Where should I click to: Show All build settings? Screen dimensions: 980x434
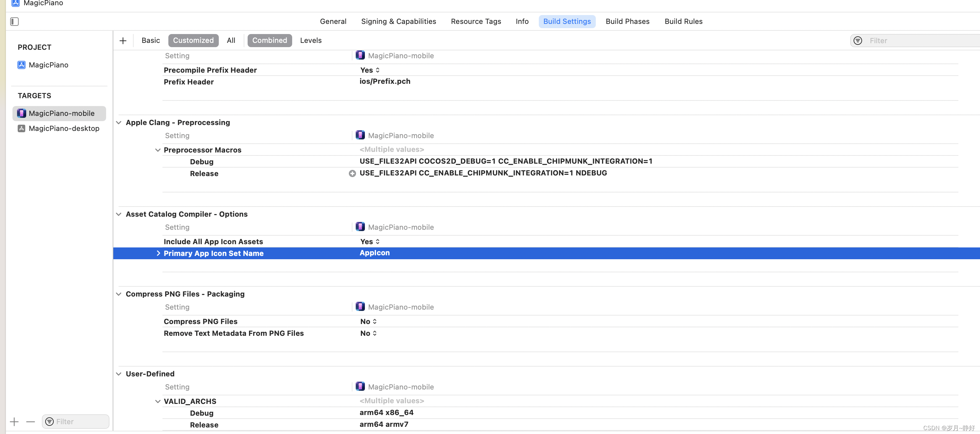tap(231, 40)
